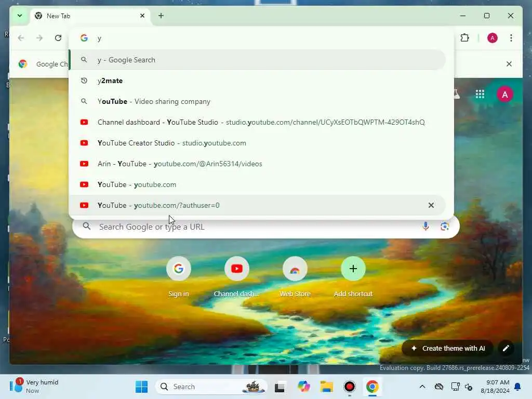
Task: Open a new tab with plus button
Action: click(x=161, y=16)
